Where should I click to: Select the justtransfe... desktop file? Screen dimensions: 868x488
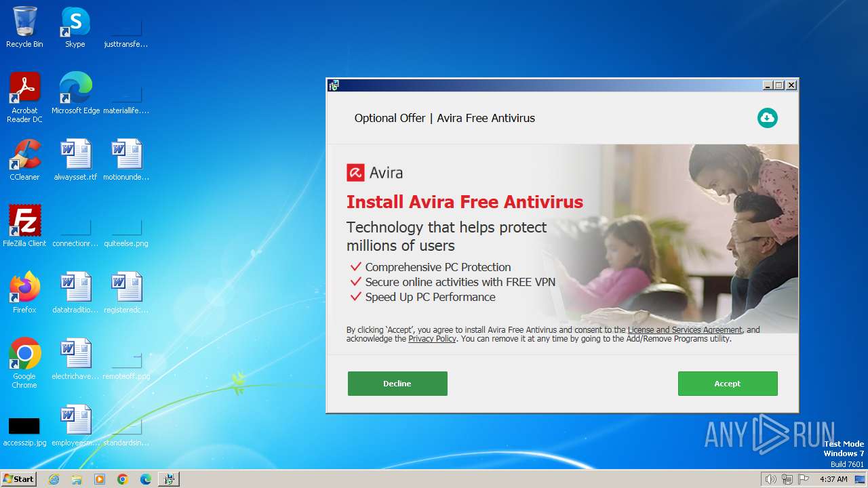126,27
